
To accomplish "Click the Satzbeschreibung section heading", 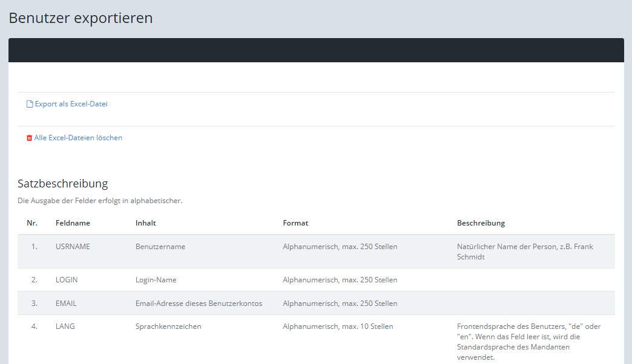I will pyautogui.click(x=62, y=183).
